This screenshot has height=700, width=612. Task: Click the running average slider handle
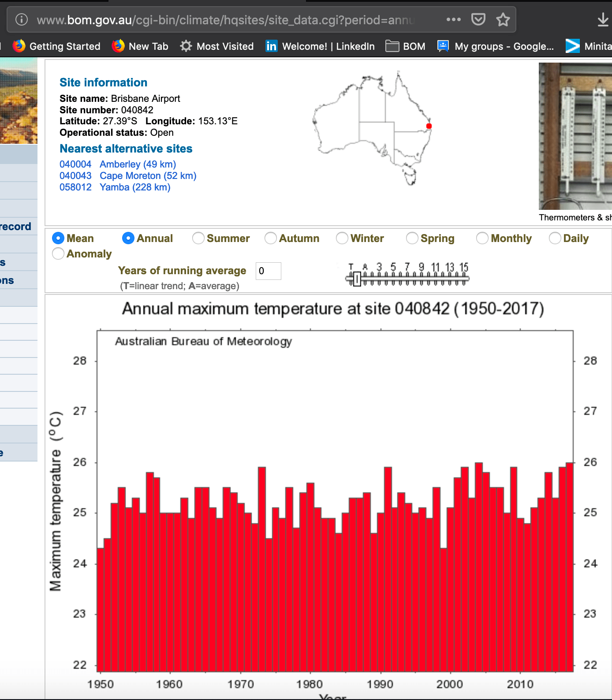coord(357,279)
